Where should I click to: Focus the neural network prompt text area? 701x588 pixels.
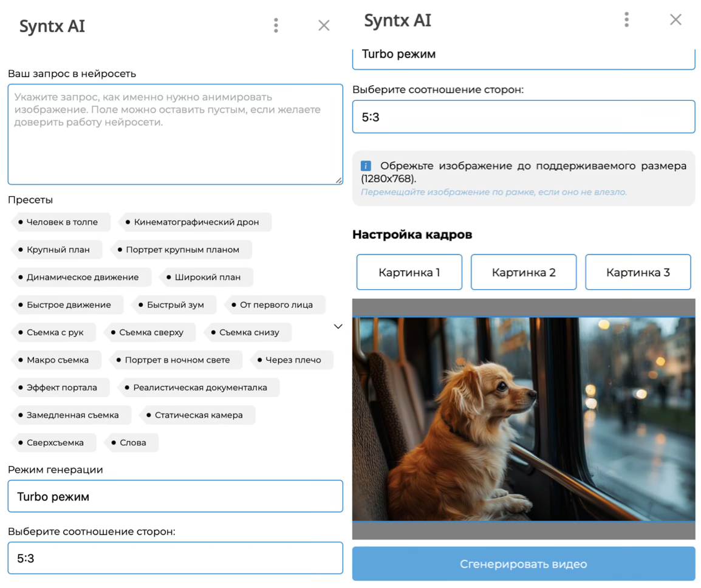[x=175, y=134]
